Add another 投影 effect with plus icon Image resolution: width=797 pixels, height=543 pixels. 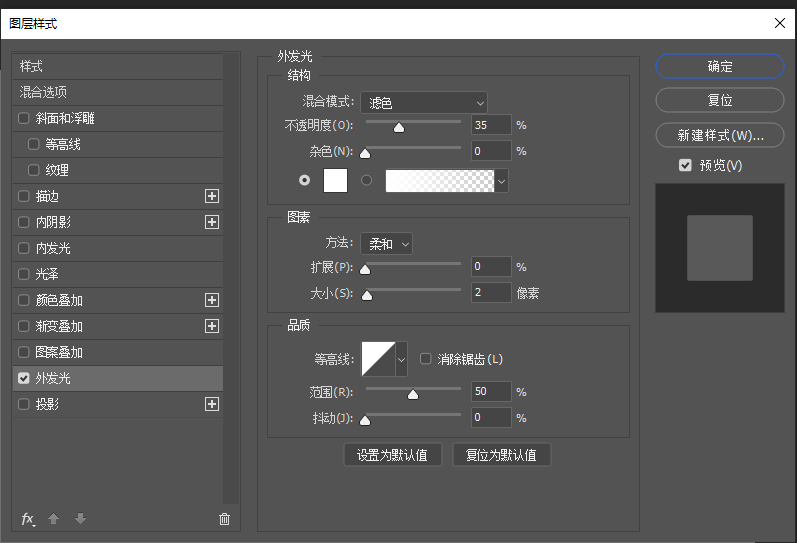(x=211, y=404)
